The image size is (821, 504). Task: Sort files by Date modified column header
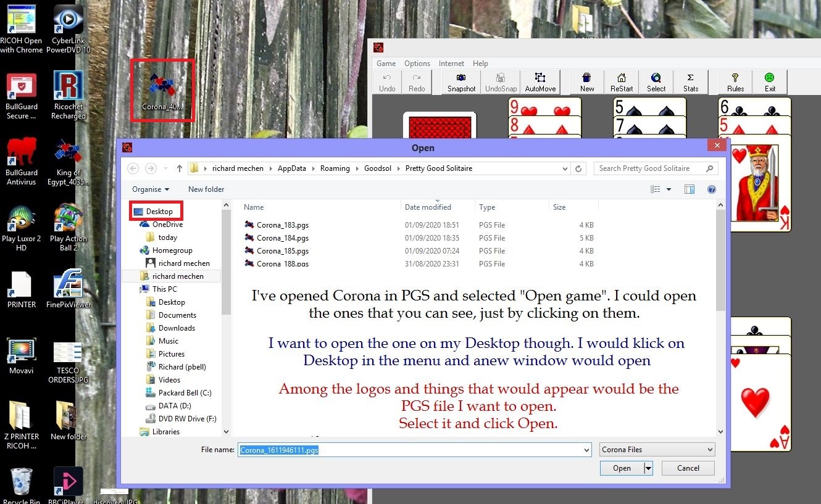tap(438, 207)
